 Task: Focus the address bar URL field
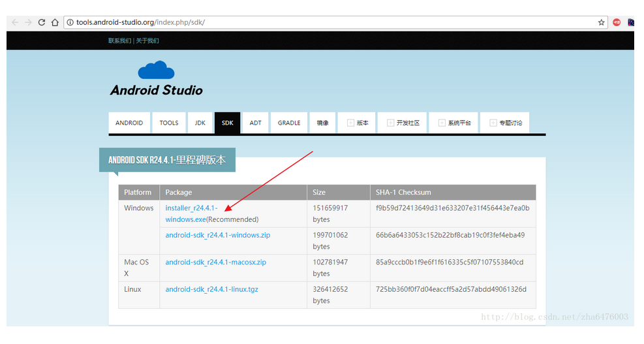pyautogui.click(x=335, y=22)
